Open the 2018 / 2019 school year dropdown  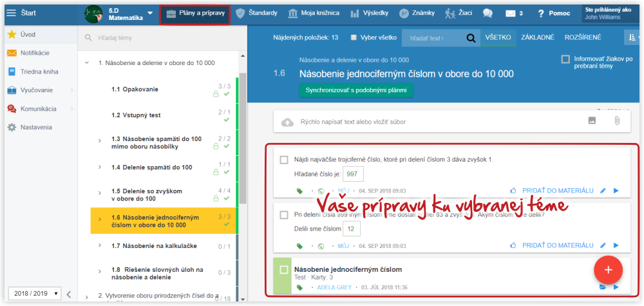click(35, 294)
